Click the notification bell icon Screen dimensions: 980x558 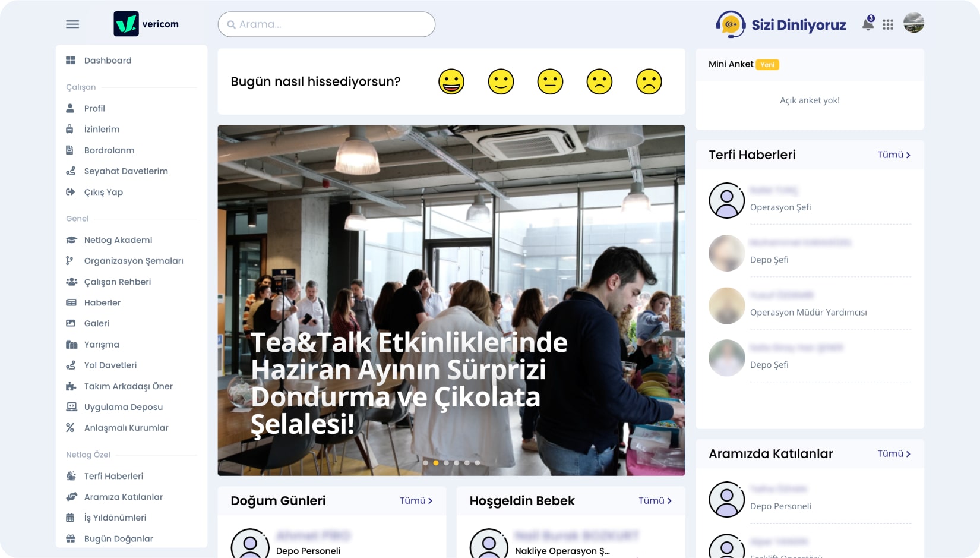(868, 24)
